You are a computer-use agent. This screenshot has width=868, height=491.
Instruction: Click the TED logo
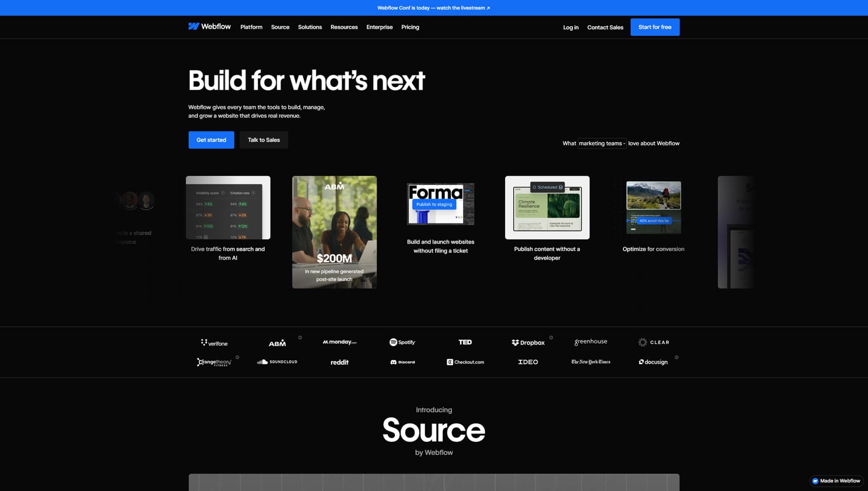[465, 342]
